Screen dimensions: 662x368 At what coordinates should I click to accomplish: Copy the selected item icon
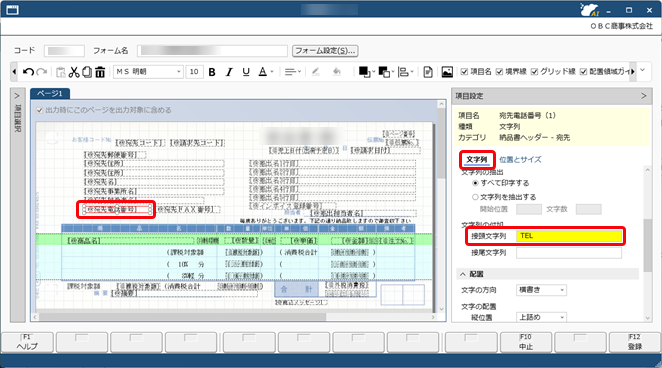(x=87, y=72)
